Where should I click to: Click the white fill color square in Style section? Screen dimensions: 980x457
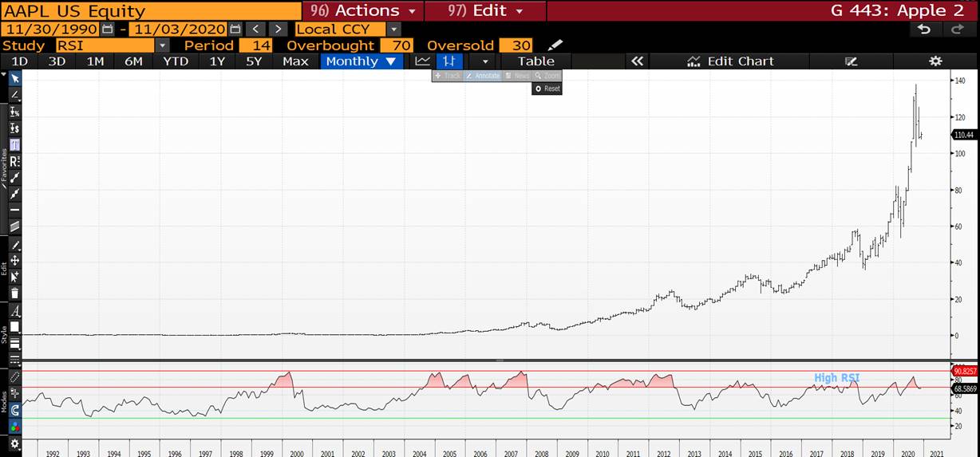[14, 327]
